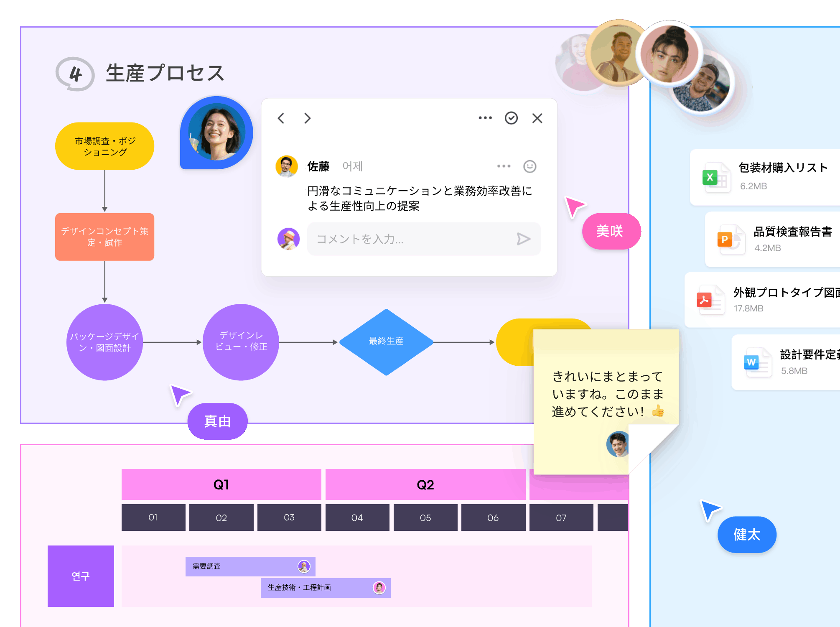Select month 02 column
Screen dimensions: 840x627
tap(221, 517)
